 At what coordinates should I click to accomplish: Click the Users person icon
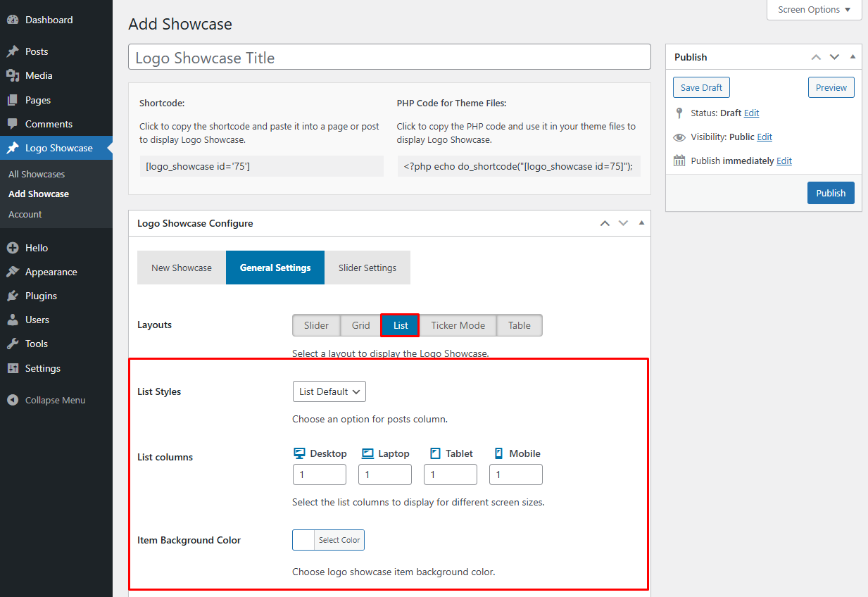point(13,320)
